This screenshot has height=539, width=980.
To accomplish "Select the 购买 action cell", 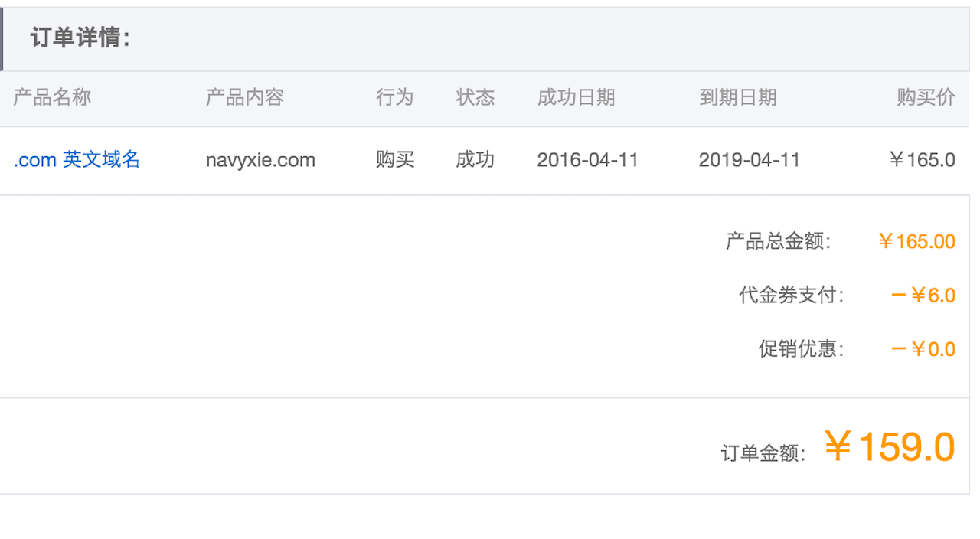I will click(x=395, y=160).
